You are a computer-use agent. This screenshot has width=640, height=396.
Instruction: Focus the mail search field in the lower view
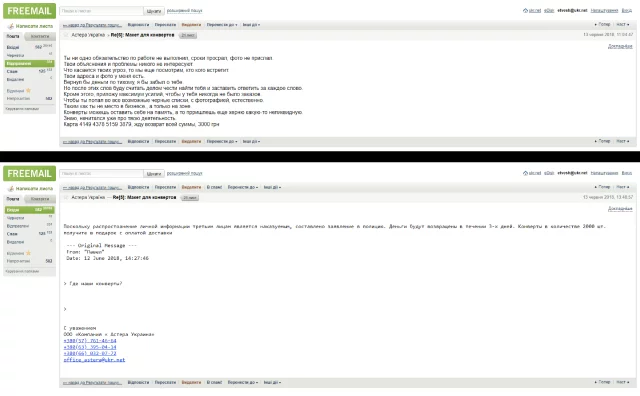tap(101, 174)
